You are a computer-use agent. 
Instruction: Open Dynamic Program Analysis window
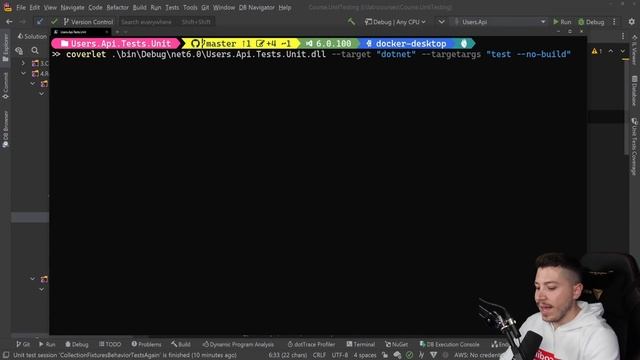click(x=238, y=344)
